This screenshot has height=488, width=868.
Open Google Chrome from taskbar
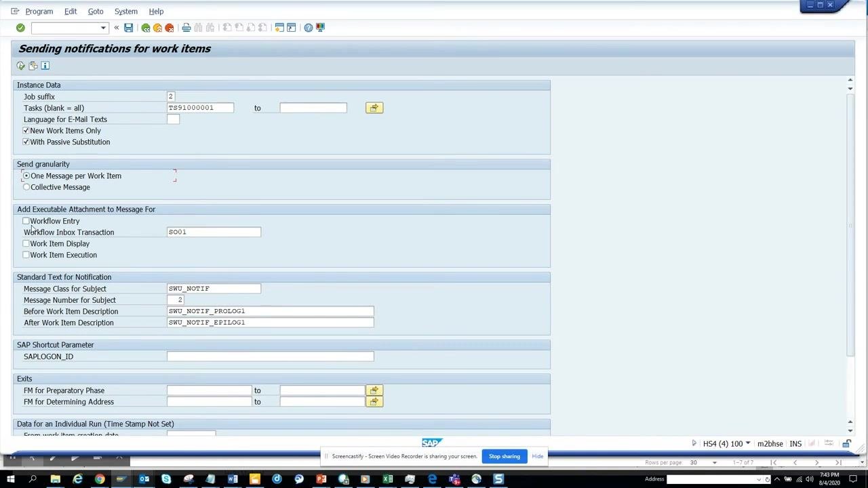coord(100,479)
